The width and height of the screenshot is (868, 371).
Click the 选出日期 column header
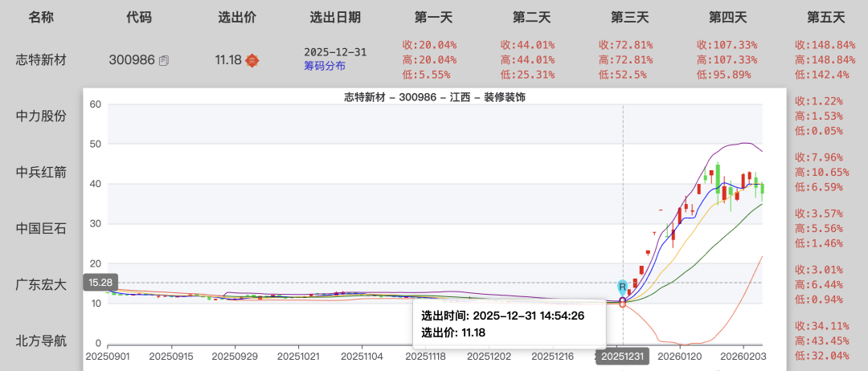pos(335,17)
